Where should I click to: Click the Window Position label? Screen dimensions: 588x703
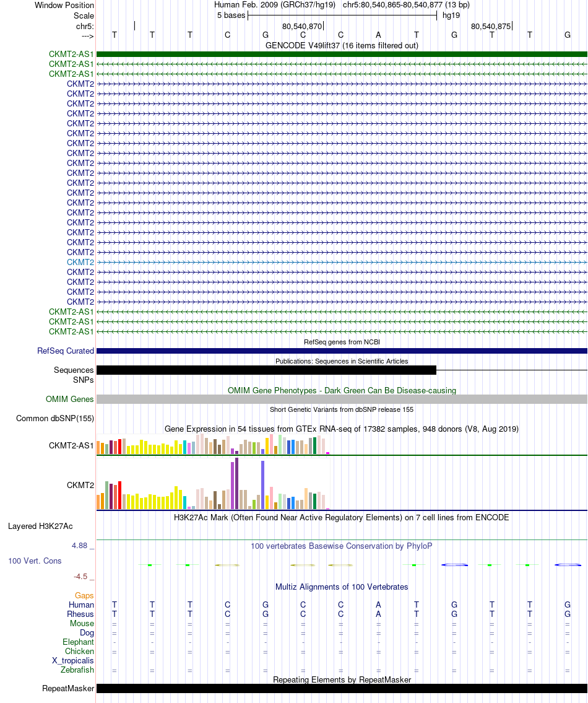[x=64, y=6]
